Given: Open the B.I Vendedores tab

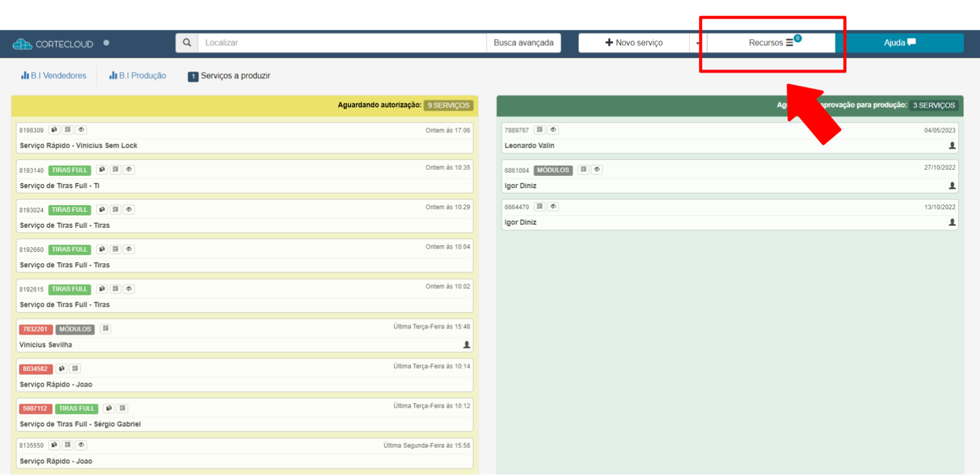Looking at the screenshot, I should [x=53, y=75].
